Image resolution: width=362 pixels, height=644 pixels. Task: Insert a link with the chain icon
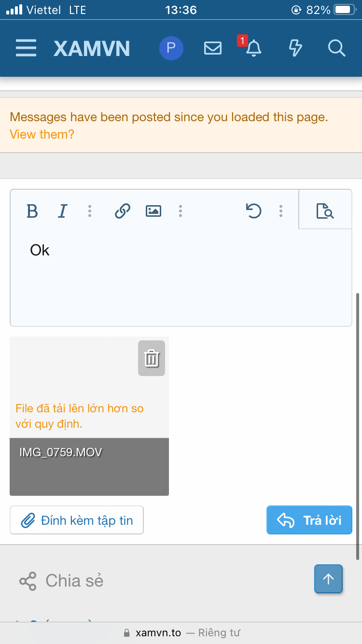pos(123,211)
